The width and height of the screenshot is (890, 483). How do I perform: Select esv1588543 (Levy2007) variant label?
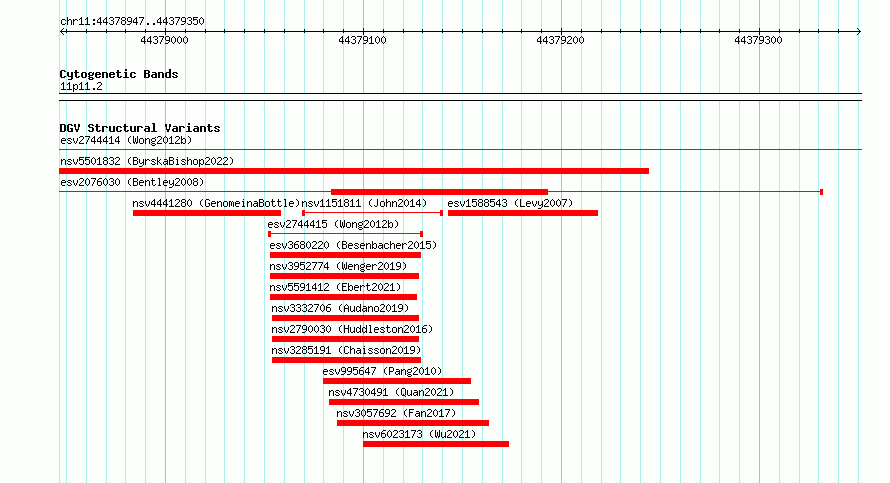pos(510,203)
